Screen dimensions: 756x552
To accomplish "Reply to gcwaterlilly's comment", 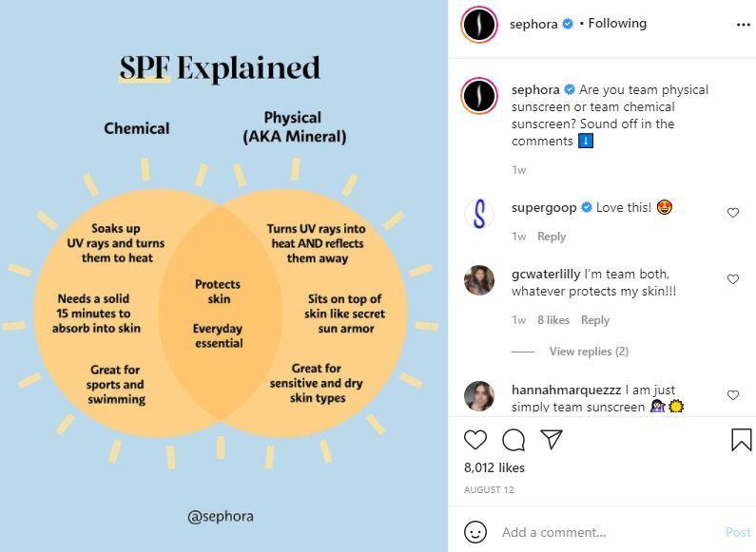I will 595,320.
